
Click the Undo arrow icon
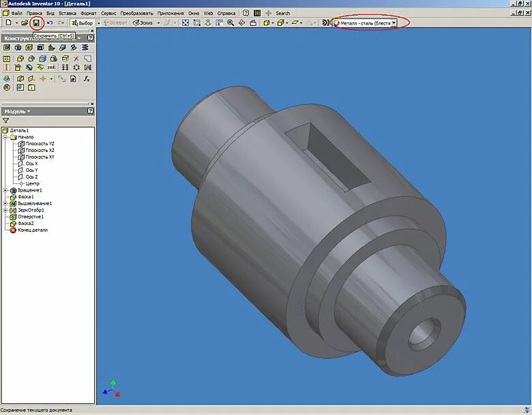pos(50,22)
